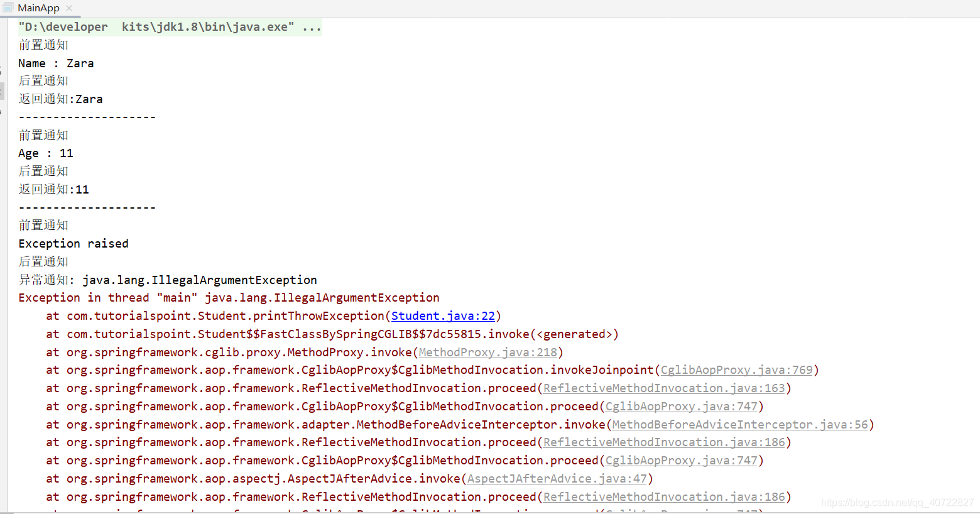The width and height of the screenshot is (980, 514).
Task: Click the '返回通知:11' output line
Action: [x=53, y=190]
